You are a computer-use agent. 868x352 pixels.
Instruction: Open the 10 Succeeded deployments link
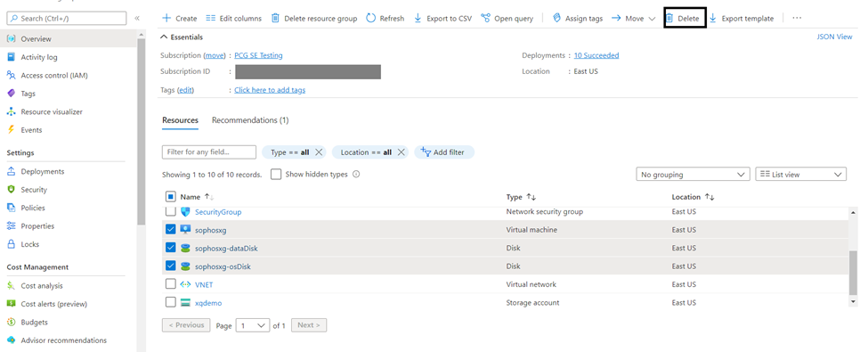pyautogui.click(x=596, y=55)
